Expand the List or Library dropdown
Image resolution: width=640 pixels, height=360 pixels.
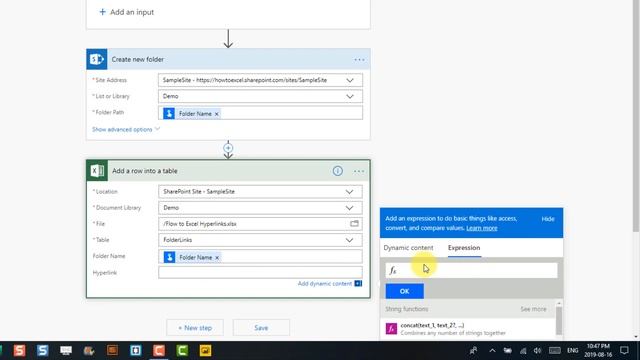pos(350,96)
